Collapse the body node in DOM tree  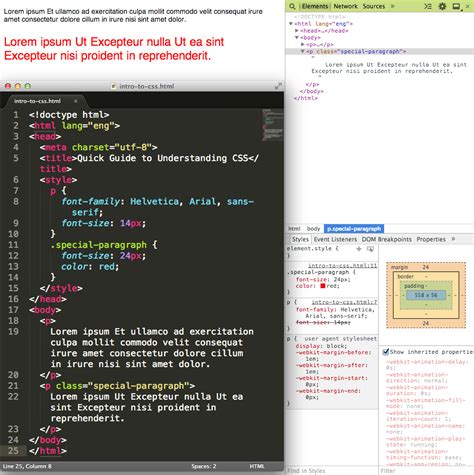[297, 38]
